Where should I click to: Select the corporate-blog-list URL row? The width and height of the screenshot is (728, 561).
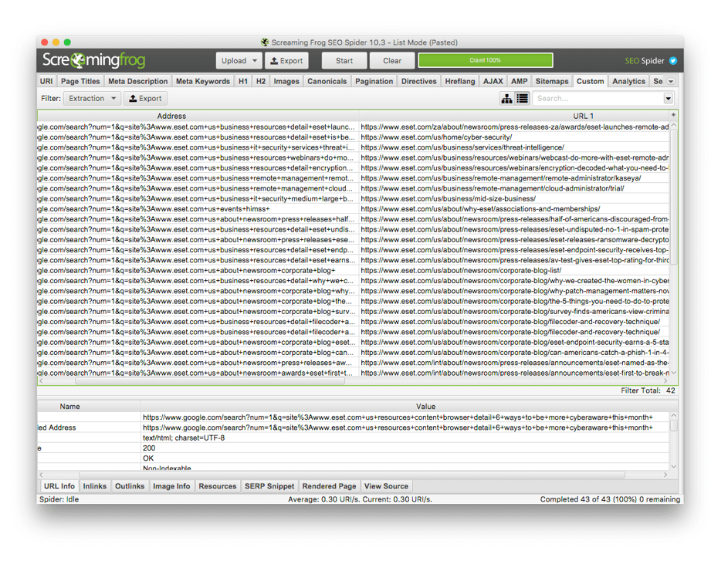354,271
